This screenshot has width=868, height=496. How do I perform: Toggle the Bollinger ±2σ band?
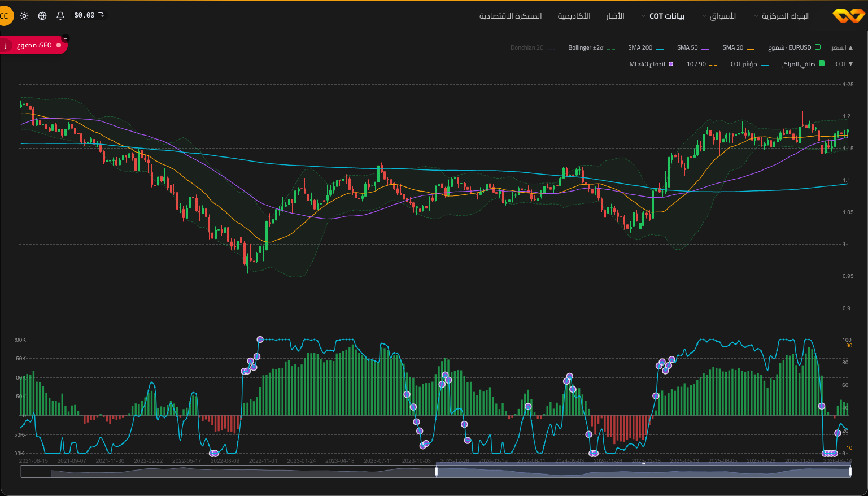pos(591,47)
